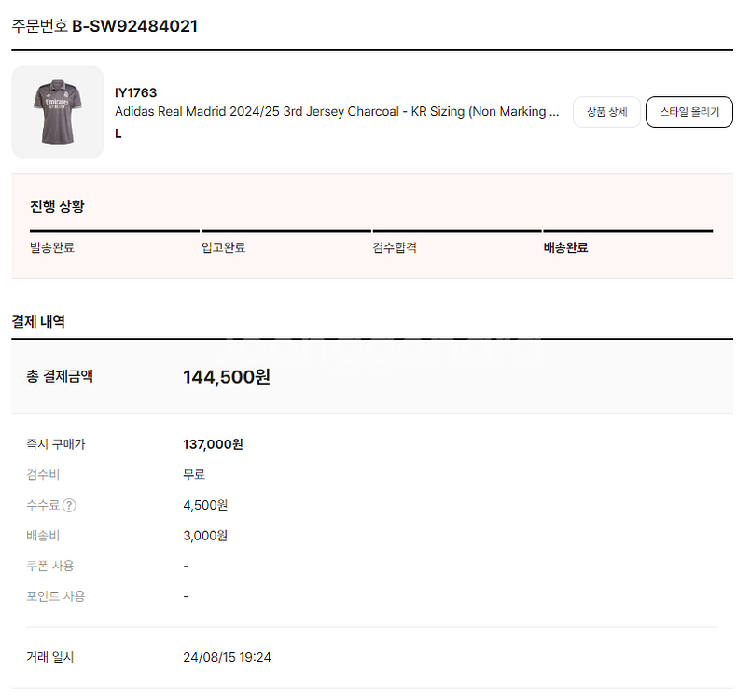The image size is (751, 700).
Task: Open the jersey product thumbnail
Action: point(58,112)
